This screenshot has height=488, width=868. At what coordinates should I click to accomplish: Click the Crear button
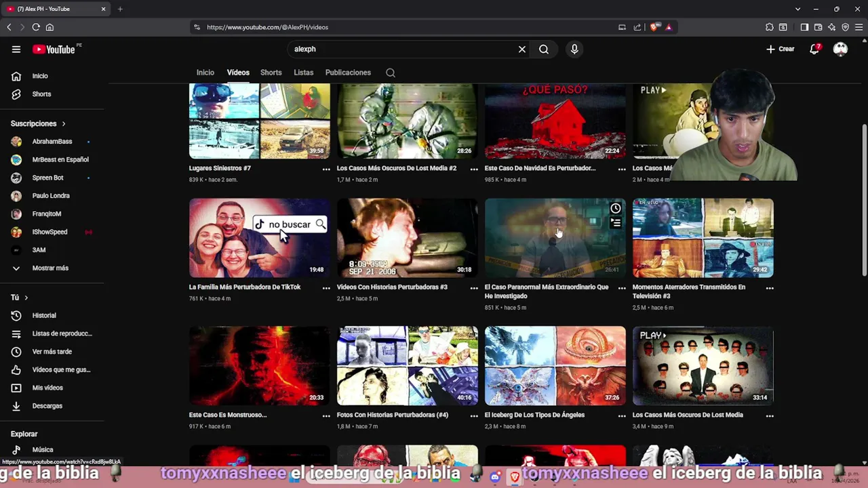(x=780, y=49)
